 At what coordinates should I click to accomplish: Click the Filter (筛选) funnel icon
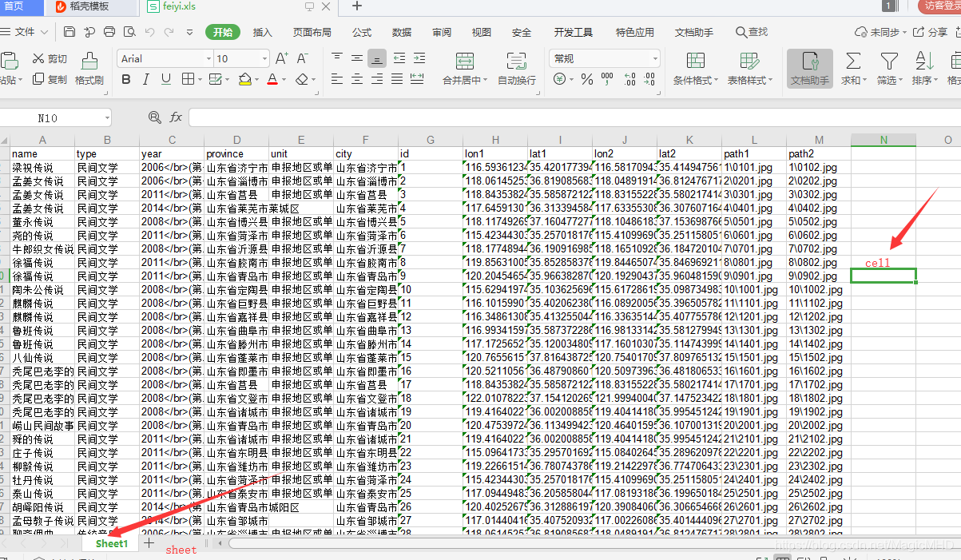point(889,69)
